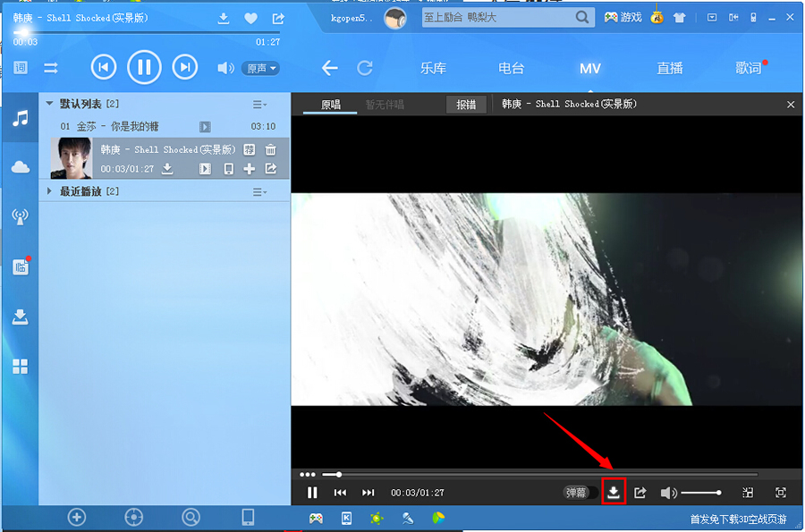Open download manager in left sidebar
Image resolution: width=805 pixels, height=532 pixels.
[x=20, y=317]
